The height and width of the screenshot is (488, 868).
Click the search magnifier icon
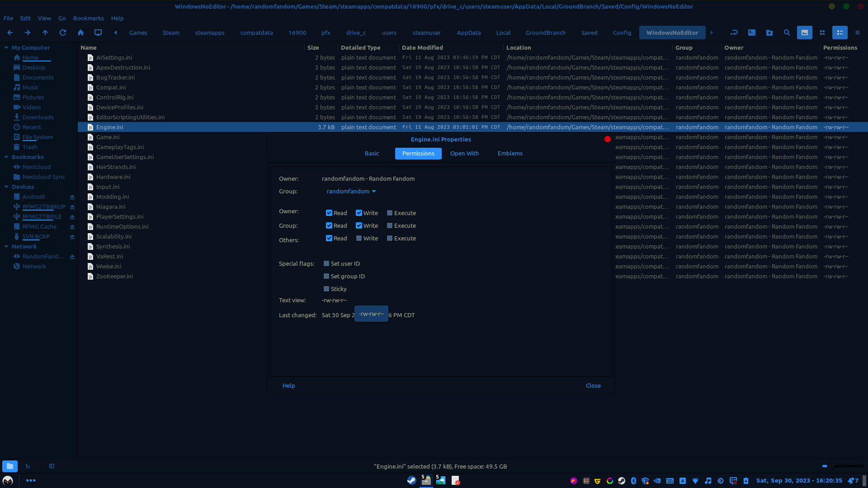coord(787,33)
